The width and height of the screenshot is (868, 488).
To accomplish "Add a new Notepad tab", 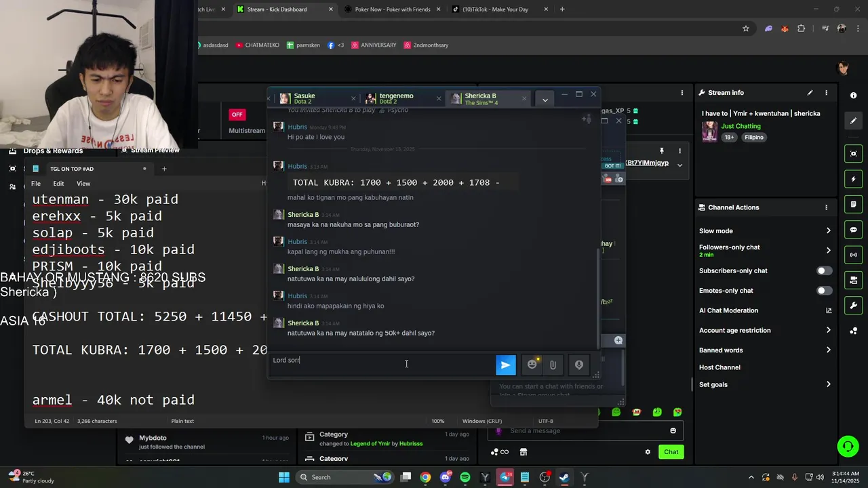I will [x=163, y=169].
